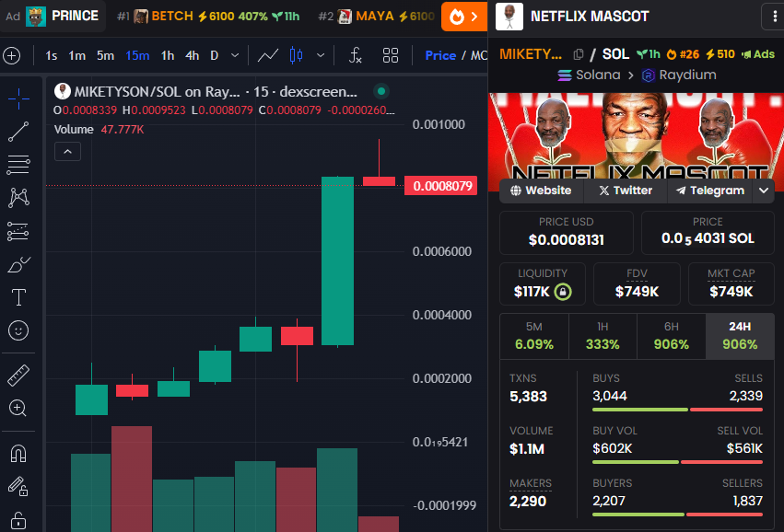Click the buyers versus sellers ratio bar

click(677, 515)
